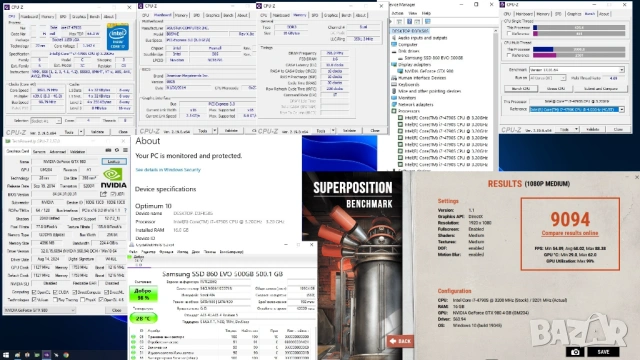Click the CPU-Z icon on the taskbar
Screen dimensions: 640x360
coord(46,355)
